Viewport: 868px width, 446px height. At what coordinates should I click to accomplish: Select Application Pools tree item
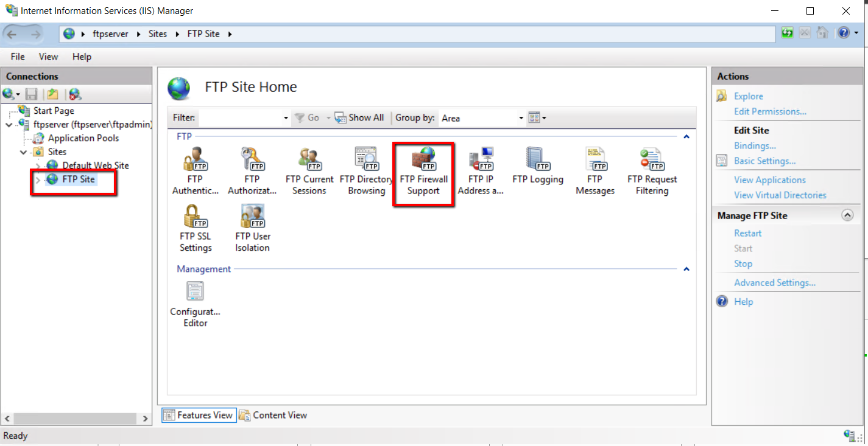click(83, 138)
